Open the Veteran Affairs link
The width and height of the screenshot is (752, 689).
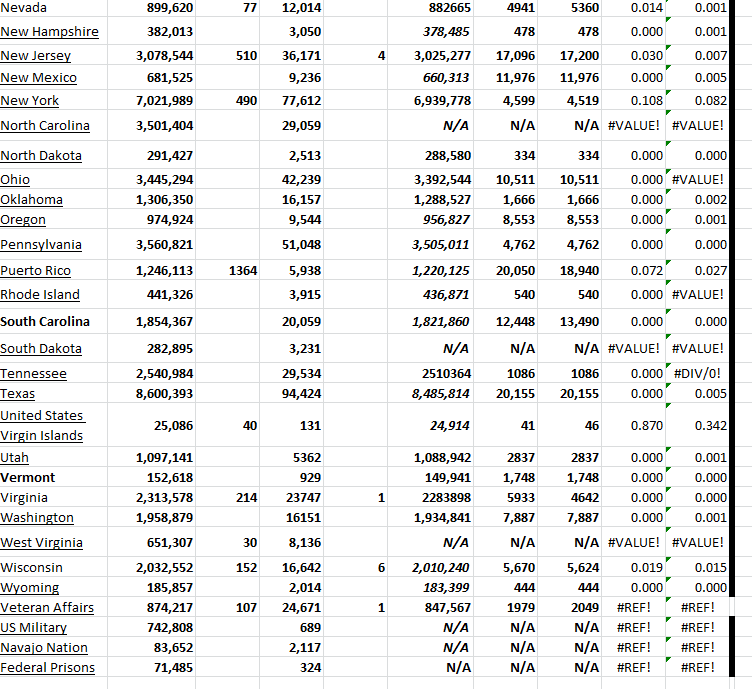[x=47, y=608]
